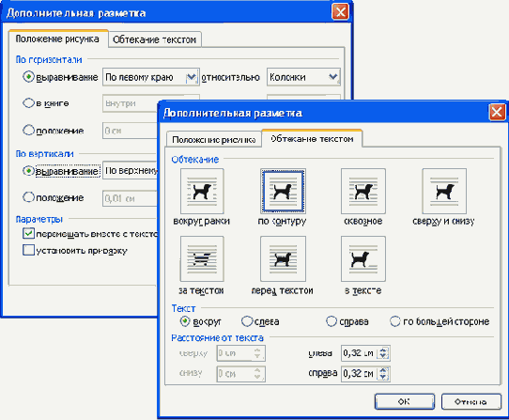Select 'по большей стороне' radio option
The image size is (509, 420).
coord(394,321)
